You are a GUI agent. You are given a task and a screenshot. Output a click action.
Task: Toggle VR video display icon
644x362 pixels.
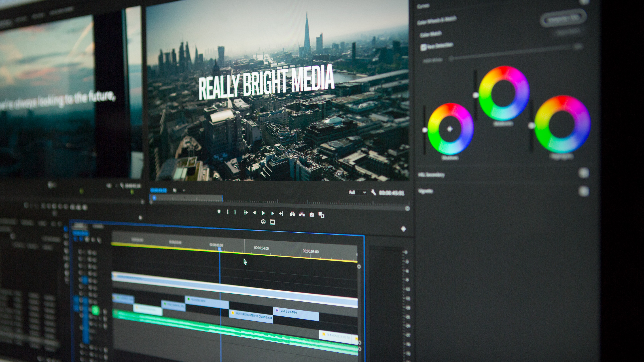pos(263,222)
